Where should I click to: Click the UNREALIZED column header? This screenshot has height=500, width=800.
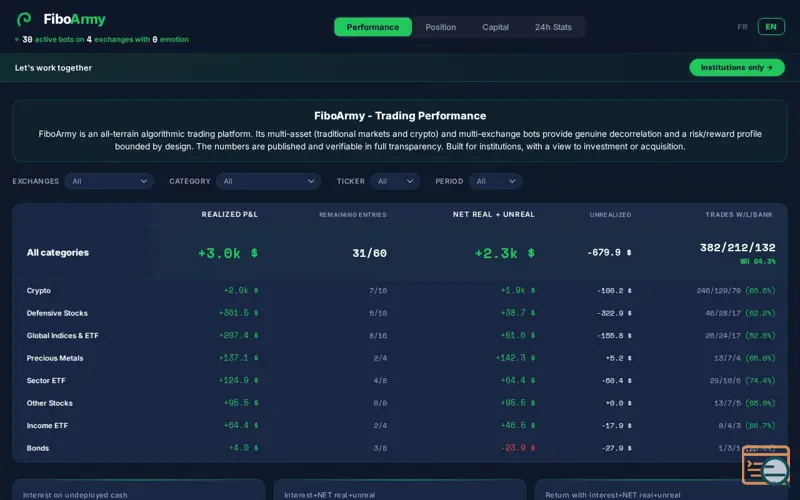click(x=610, y=215)
